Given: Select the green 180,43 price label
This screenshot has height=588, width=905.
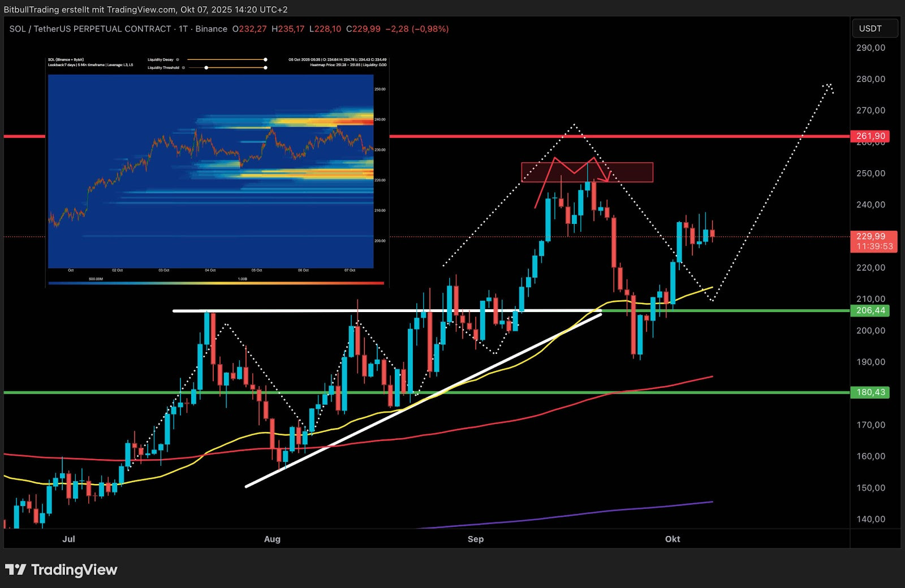Looking at the screenshot, I should pyautogui.click(x=870, y=392).
